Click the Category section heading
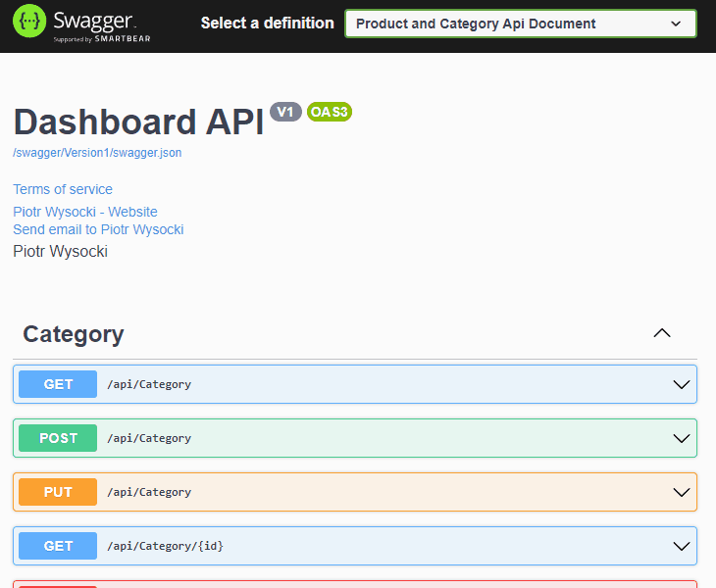The image size is (716, 588). click(x=73, y=334)
